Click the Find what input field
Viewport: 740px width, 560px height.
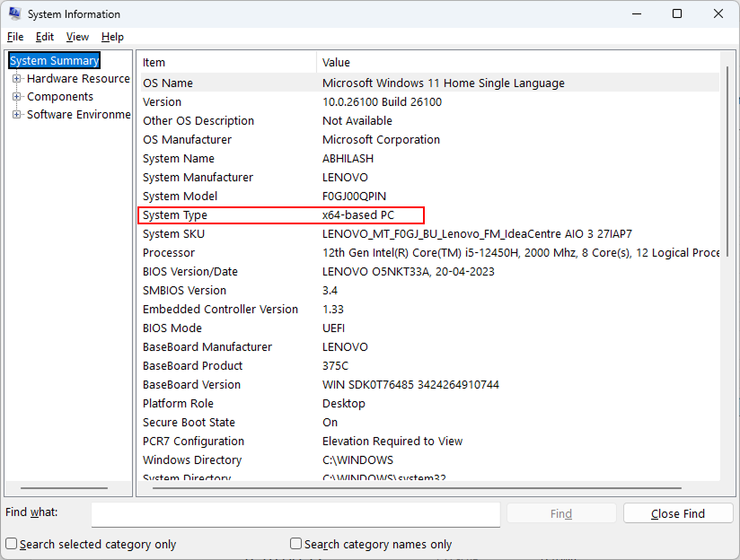pos(295,514)
